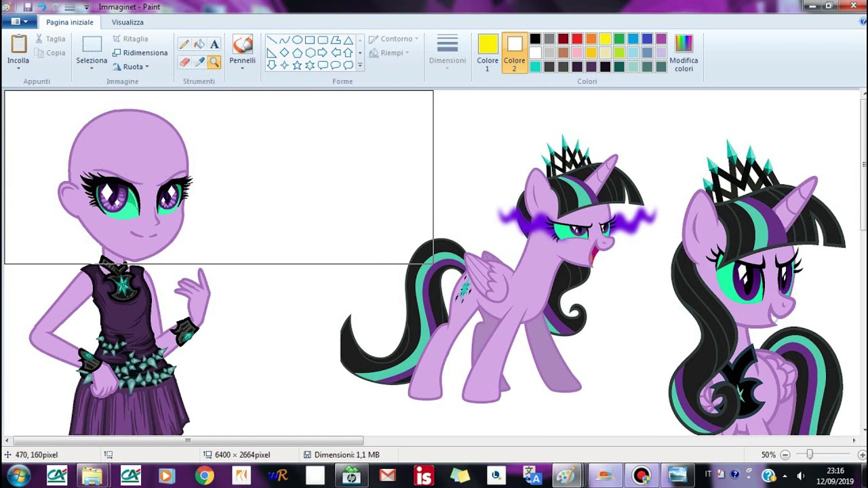Open the Incolla dropdown arrow
Image resolution: width=868 pixels, height=488 pixels.
click(18, 68)
